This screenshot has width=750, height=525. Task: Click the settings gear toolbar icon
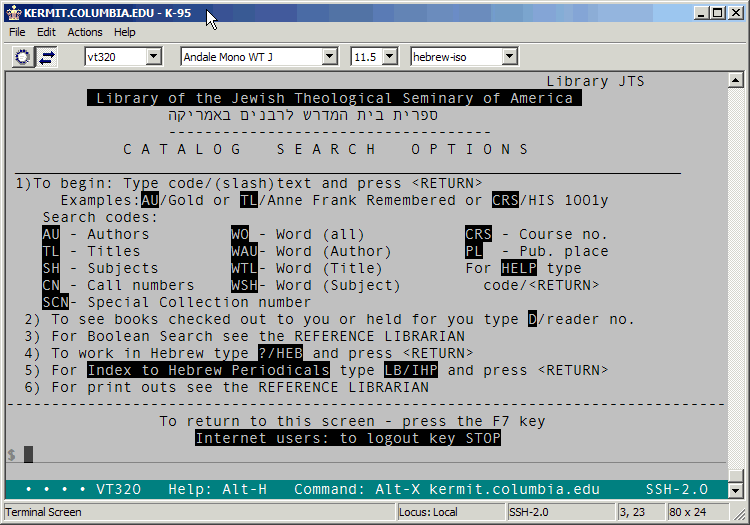[22, 57]
